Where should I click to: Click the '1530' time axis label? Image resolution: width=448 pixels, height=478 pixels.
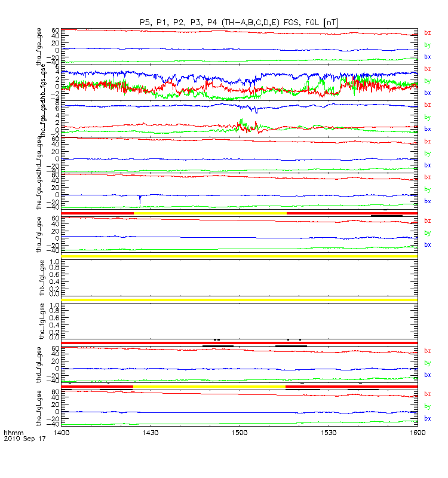[x=329, y=433]
